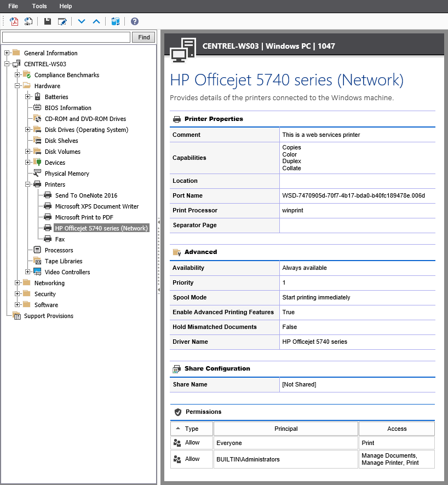The image size is (448, 485).
Task: Click the Permissions shield icon
Action: (178, 412)
